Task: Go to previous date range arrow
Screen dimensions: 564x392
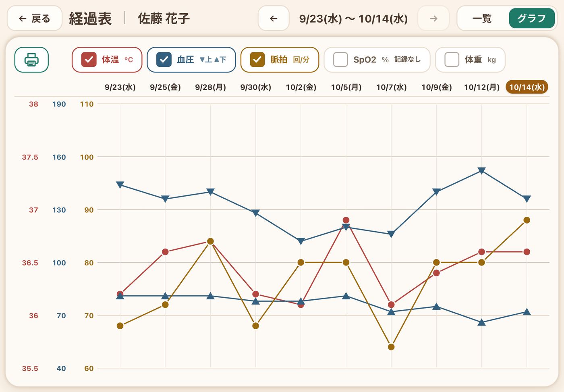Action: [x=274, y=18]
